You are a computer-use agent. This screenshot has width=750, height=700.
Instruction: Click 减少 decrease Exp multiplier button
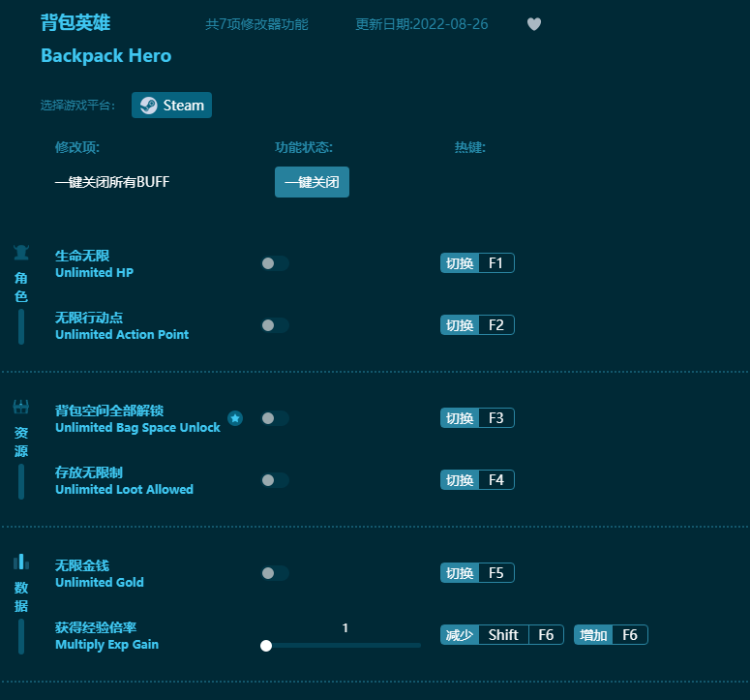pos(459,635)
